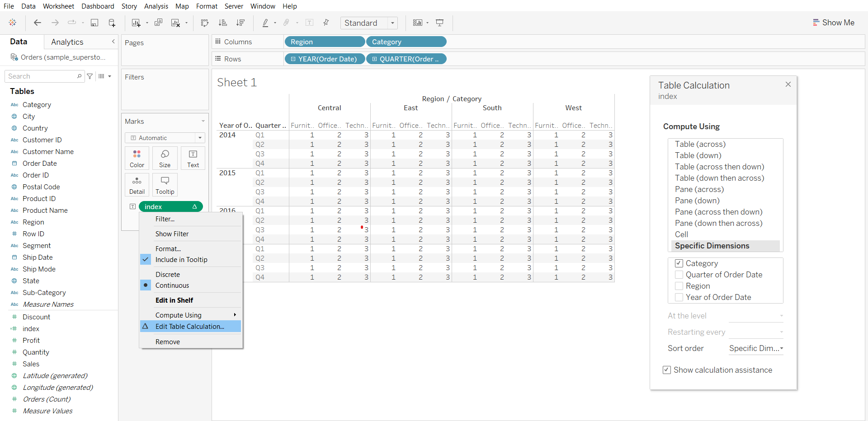Image resolution: width=868 pixels, height=421 pixels.
Task: Open the Tooltip marks card
Action: click(x=165, y=185)
